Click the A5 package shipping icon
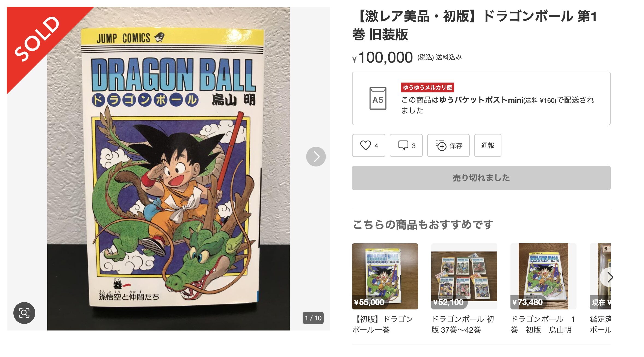This screenshot has height=357, width=644. [378, 98]
